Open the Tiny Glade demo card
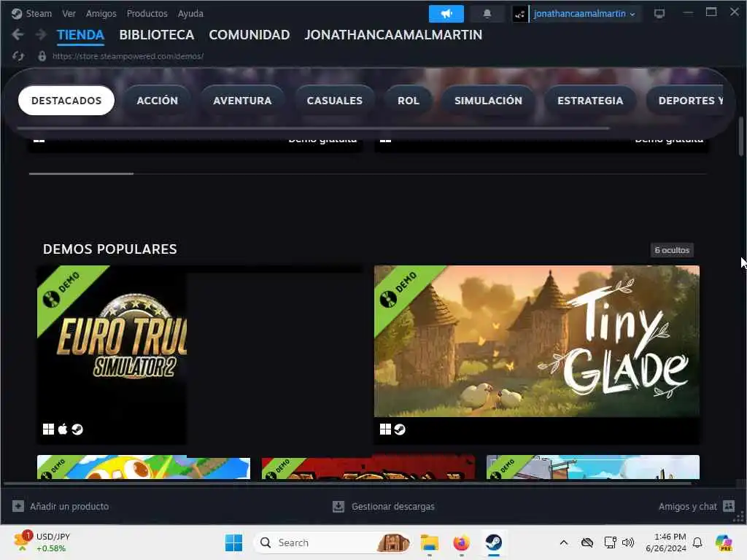 (x=537, y=355)
